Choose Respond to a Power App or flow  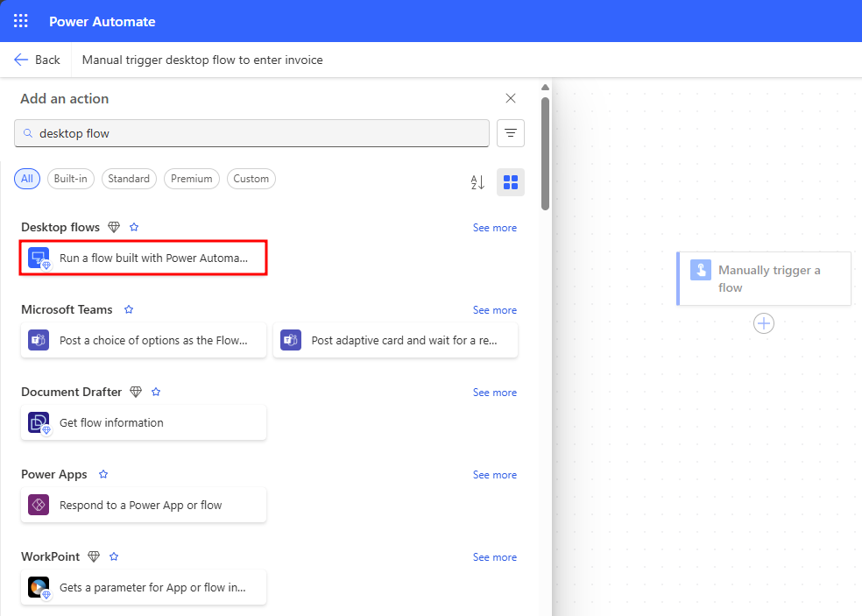(144, 505)
